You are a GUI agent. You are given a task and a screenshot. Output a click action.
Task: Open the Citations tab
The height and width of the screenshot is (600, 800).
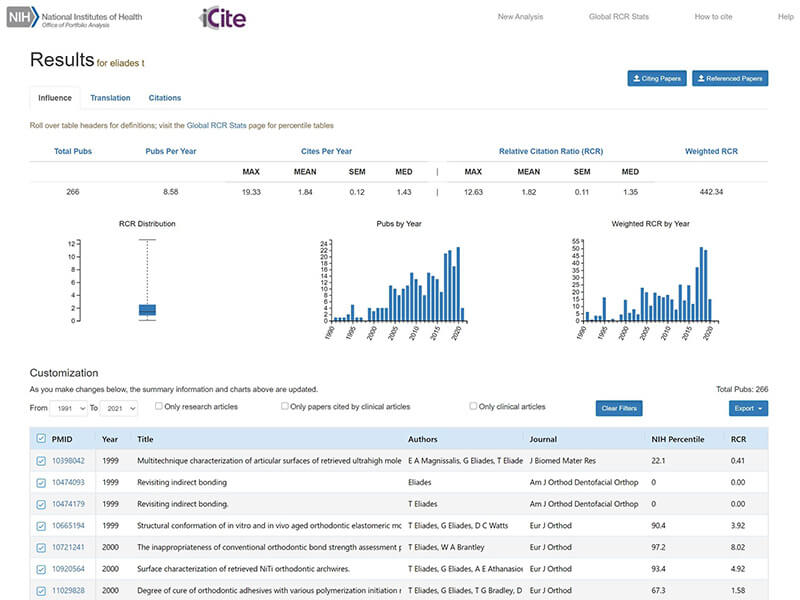coord(165,98)
